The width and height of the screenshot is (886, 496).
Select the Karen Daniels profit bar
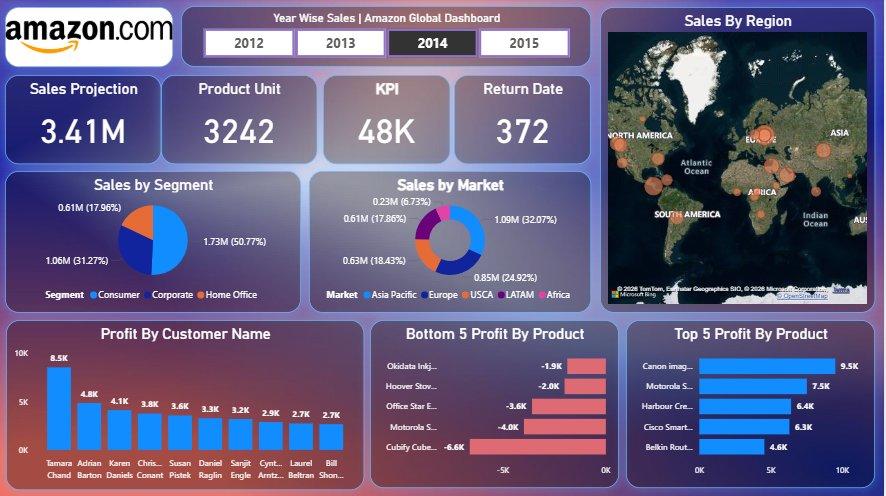coord(120,430)
